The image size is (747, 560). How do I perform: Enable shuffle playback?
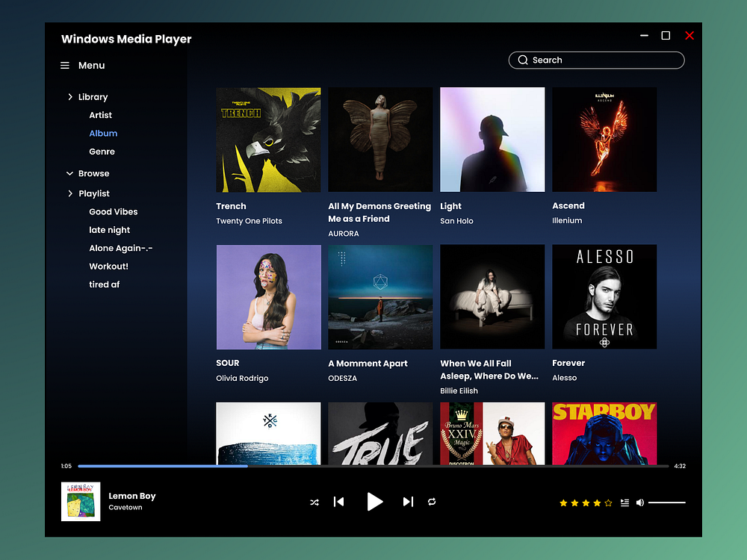click(314, 502)
